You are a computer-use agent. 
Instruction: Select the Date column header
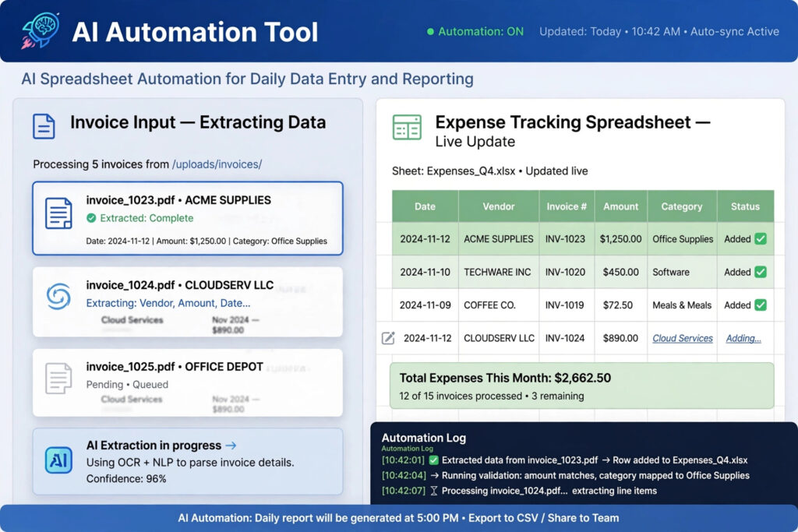pyautogui.click(x=425, y=206)
